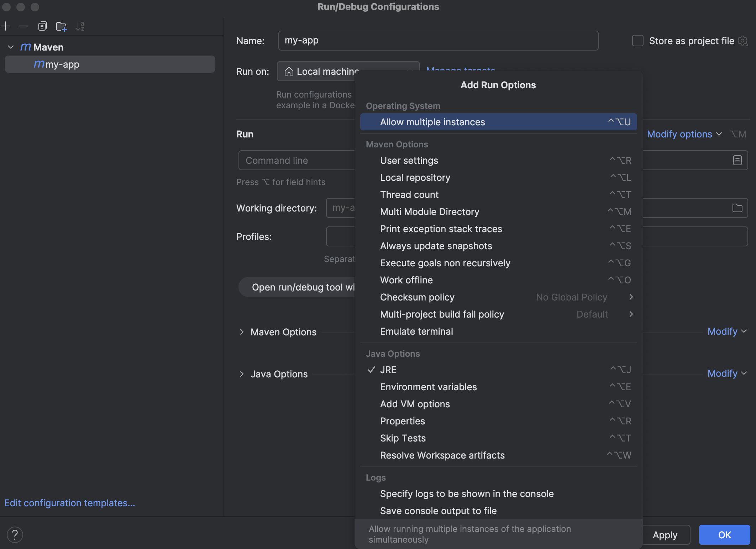Open settings next to Store as project file
756x549 pixels.
pos(743,41)
